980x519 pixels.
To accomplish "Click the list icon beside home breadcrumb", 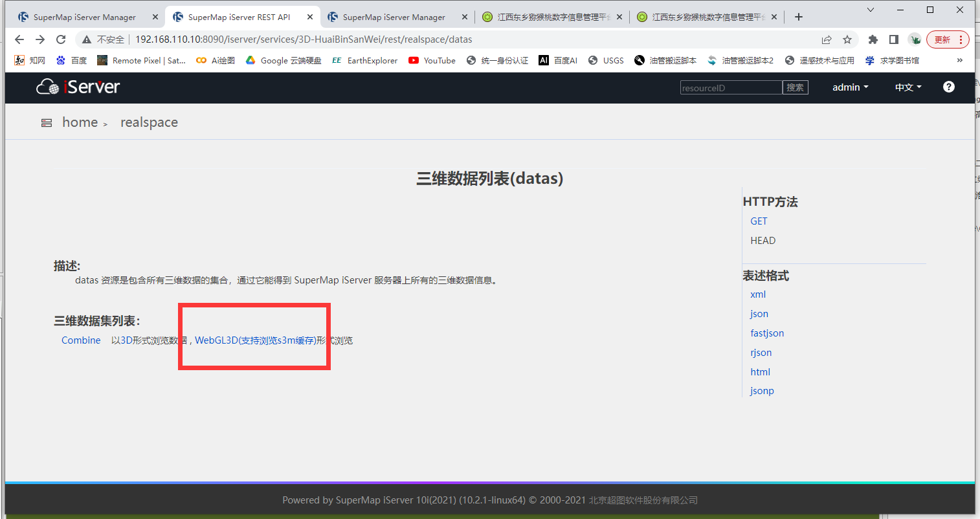I will pyautogui.click(x=47, y=123).
